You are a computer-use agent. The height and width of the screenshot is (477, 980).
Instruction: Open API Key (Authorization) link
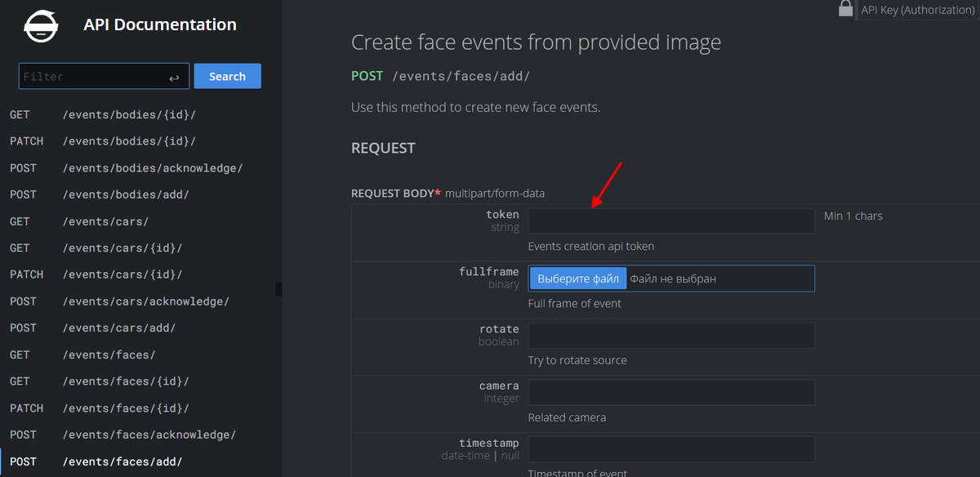coord(917,10)
